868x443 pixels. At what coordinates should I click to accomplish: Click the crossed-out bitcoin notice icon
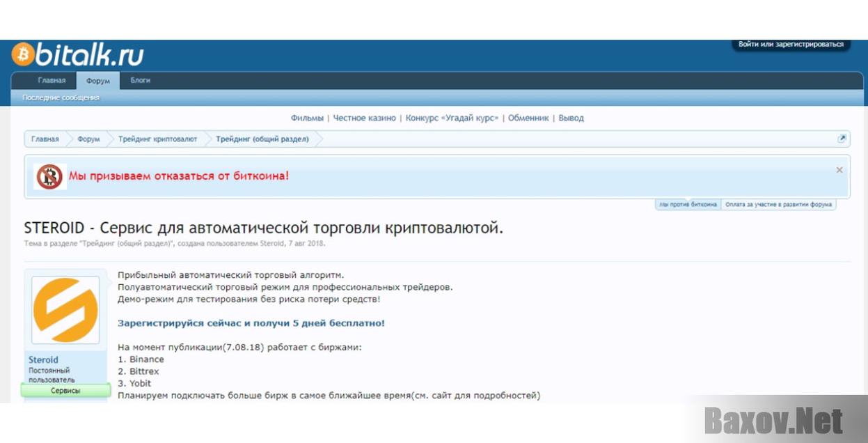tap(49, 177)
